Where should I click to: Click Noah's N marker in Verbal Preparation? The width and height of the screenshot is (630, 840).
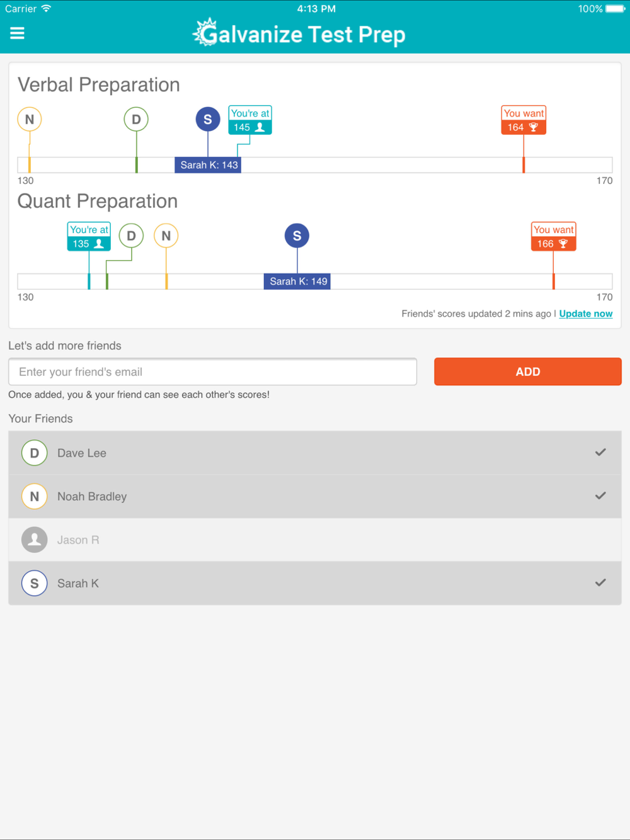(30, 119)
